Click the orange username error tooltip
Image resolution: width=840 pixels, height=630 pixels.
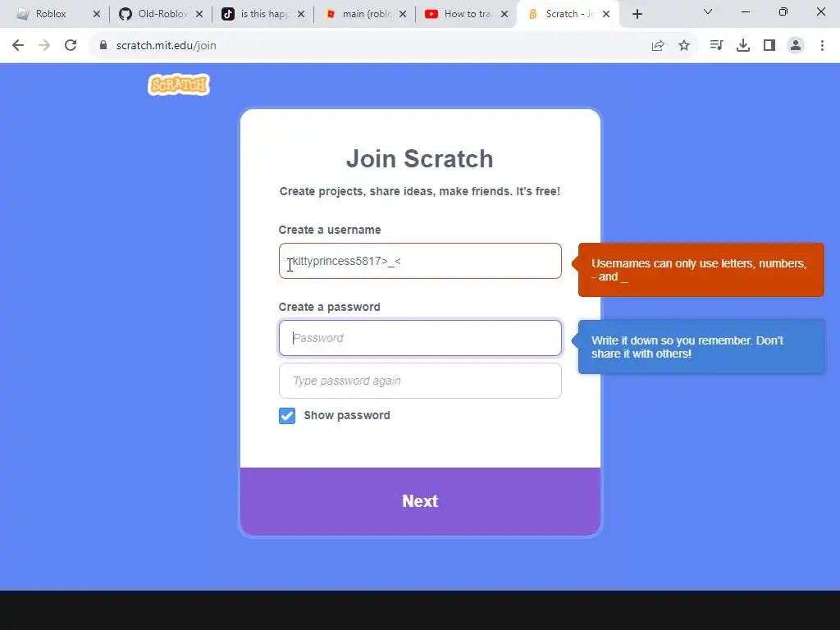[701, 270]
